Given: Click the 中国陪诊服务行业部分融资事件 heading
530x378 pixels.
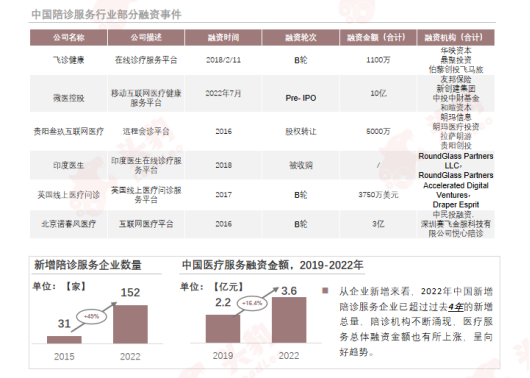Looking at the screenshot, I should 106,15.
